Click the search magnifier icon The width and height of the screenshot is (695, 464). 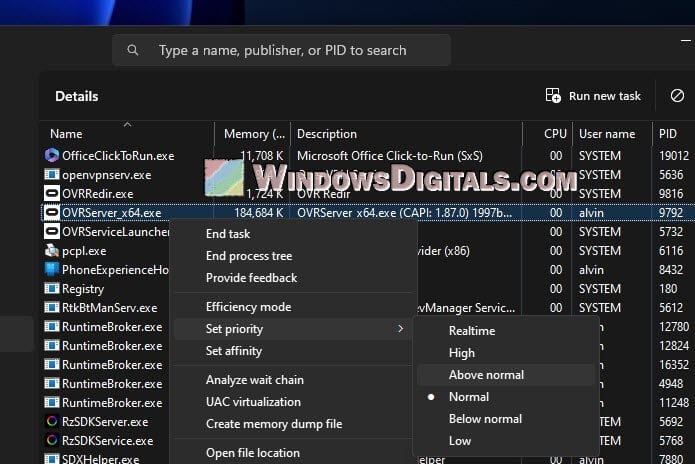[133, 50]
